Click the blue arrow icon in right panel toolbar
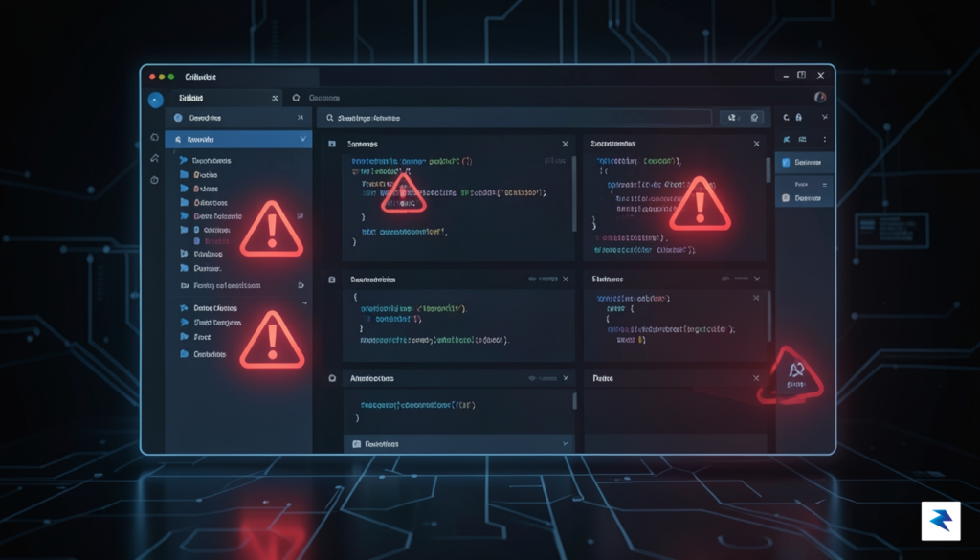 tap(787, 140)
